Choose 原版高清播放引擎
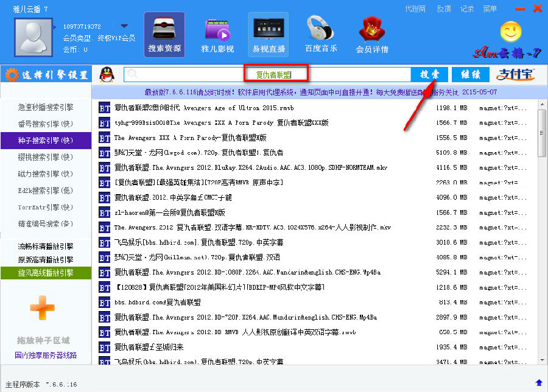This screenshot has width=548, height=392. 46,259
